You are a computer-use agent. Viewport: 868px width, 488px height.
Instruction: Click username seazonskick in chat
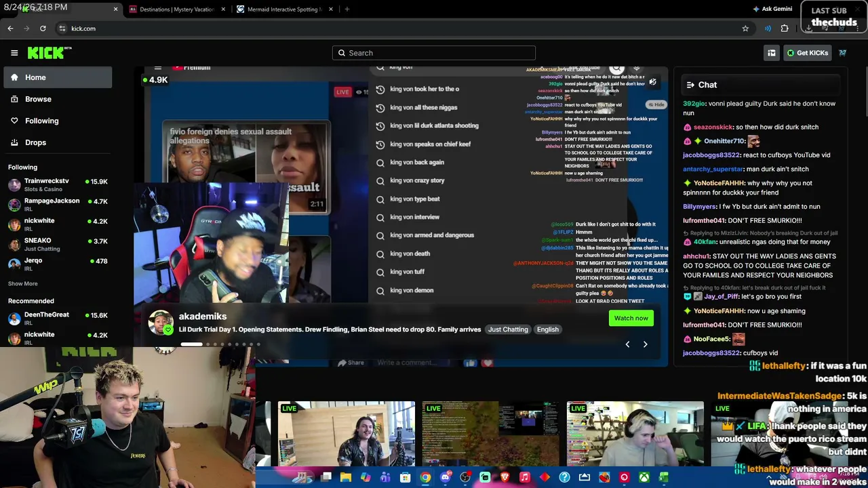tap(713, 127)
